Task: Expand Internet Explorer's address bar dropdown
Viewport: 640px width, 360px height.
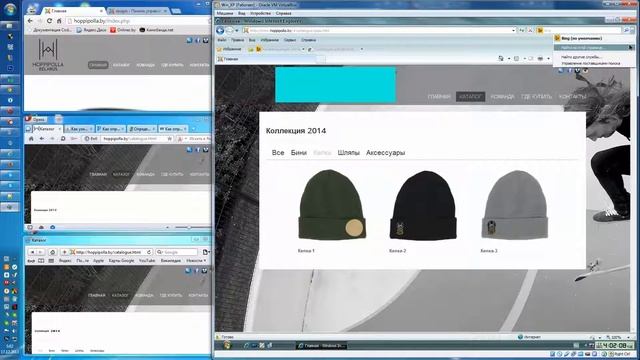Action: (x=513, y=31)
